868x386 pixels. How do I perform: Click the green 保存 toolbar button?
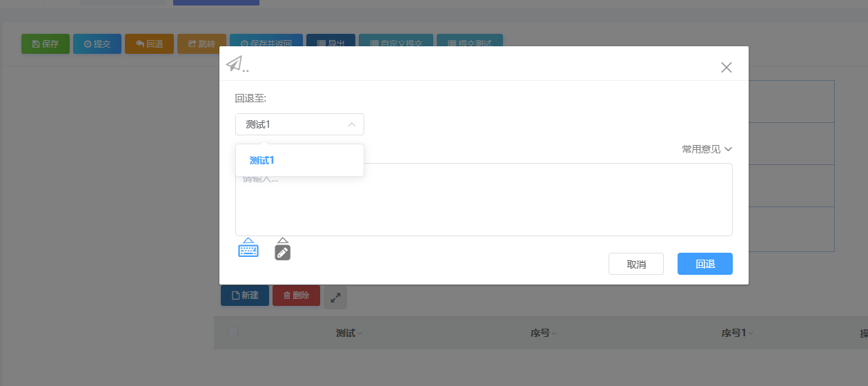click(46, 44)
